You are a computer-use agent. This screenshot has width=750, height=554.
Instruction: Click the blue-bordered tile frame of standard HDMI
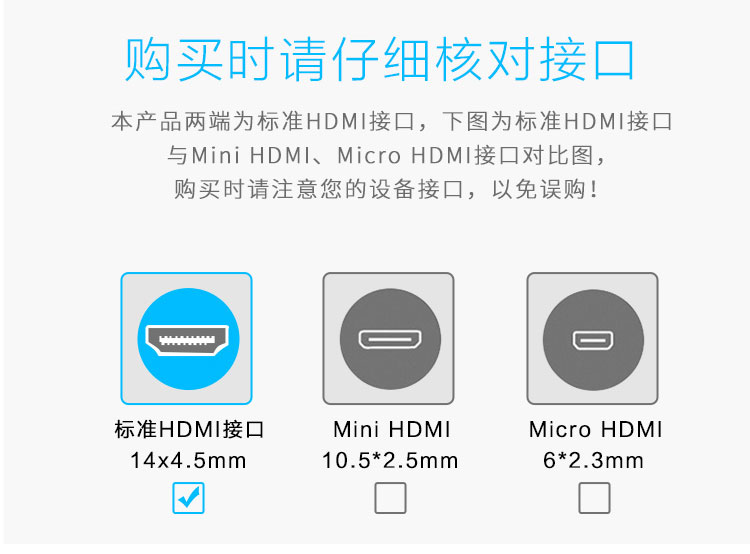coord(187,339)
